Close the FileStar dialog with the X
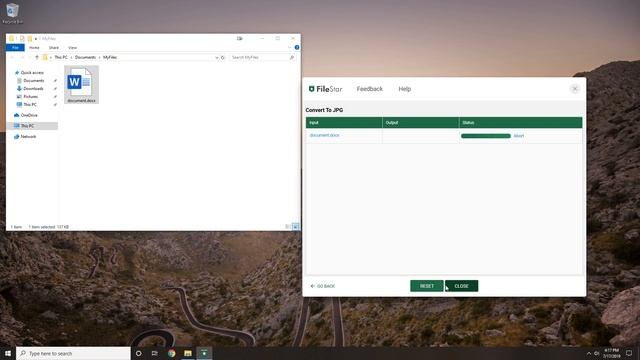This screenshot has width=640, height=360. (x=575, y=89)
